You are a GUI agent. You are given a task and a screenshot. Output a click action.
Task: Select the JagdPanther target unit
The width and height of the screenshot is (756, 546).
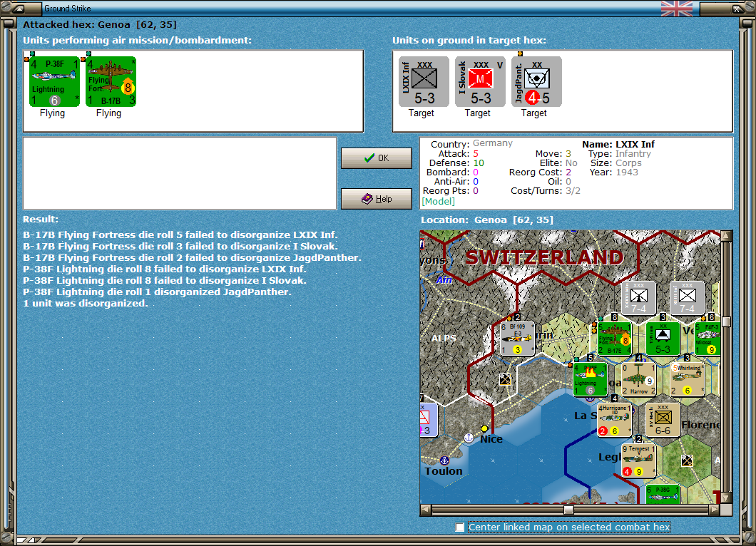click(536, 81)
